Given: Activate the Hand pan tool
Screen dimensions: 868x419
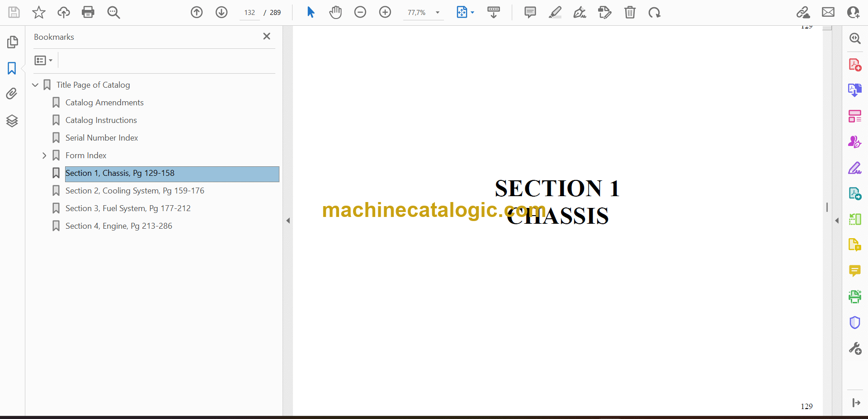Looking at the screenshot, I should (x=335, y=12).
